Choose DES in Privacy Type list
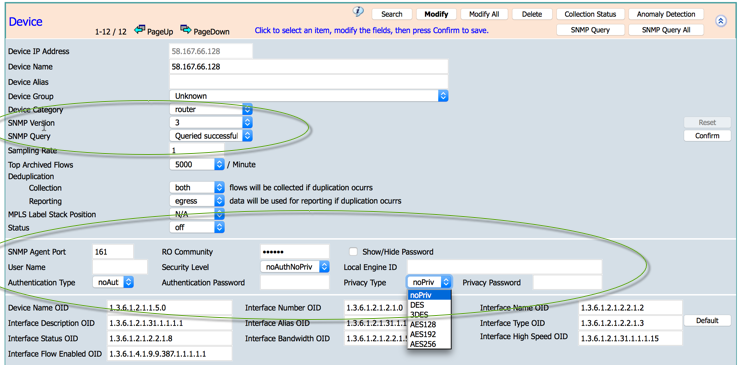 pos(429,305)
